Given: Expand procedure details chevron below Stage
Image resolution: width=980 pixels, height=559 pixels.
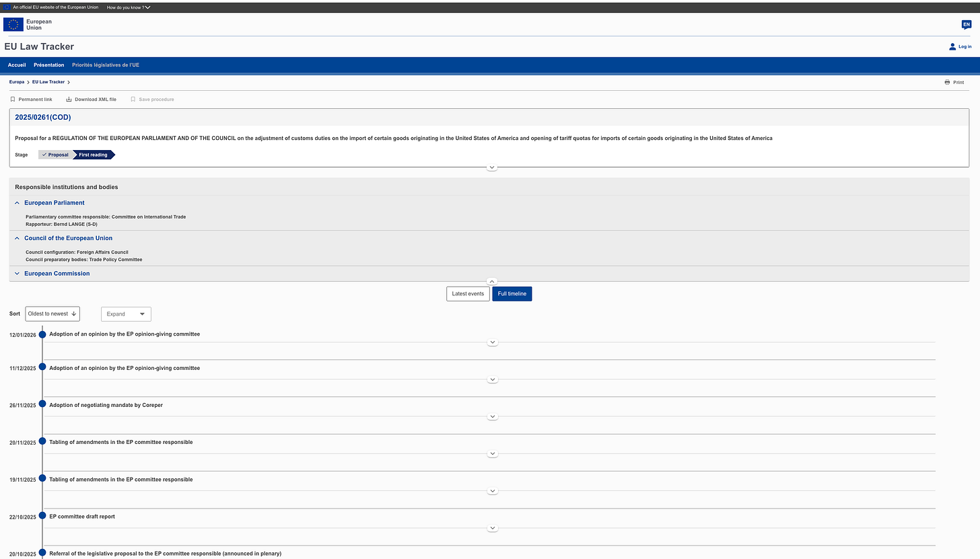Looking at the screenshot, I should (x=492, y=167).
